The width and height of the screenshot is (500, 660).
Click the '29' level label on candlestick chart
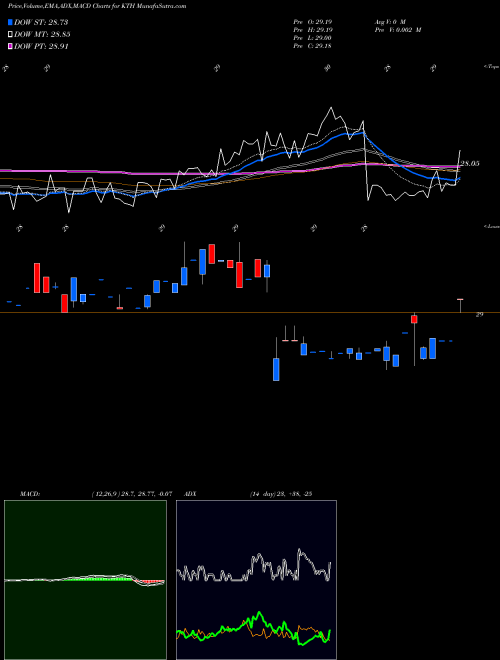coord(479,314)
